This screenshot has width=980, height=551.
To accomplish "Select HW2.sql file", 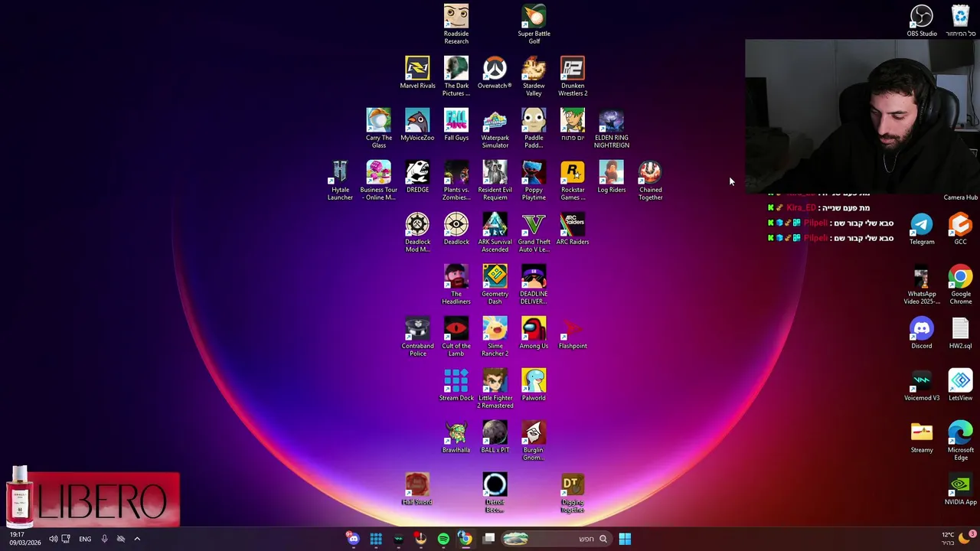I will pyautogui.click(x=960, y=333).
